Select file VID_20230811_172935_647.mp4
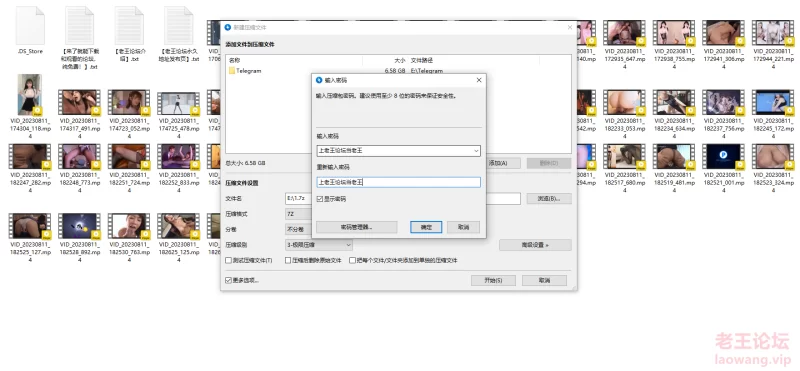 pos(624,33)
